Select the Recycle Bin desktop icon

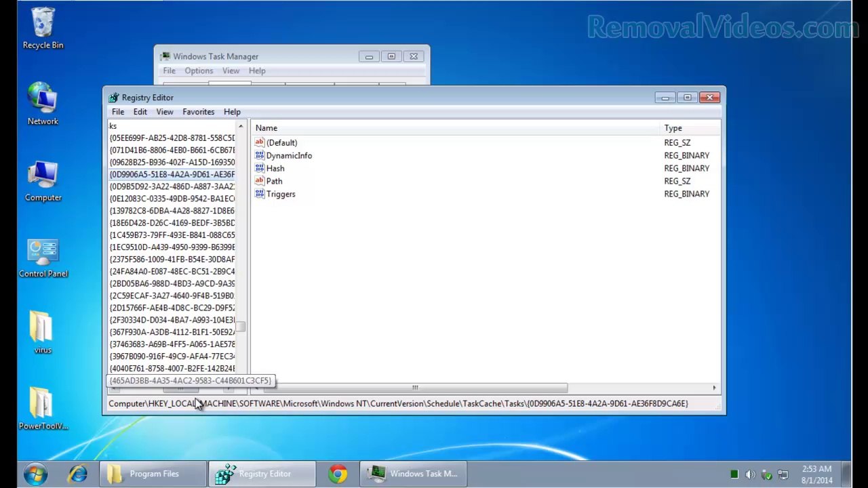click(43, 28)
